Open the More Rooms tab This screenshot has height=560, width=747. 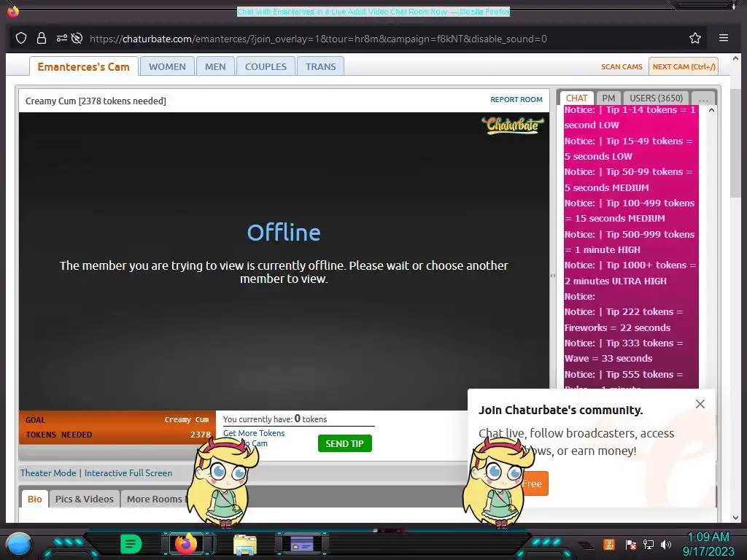point(155,499)
